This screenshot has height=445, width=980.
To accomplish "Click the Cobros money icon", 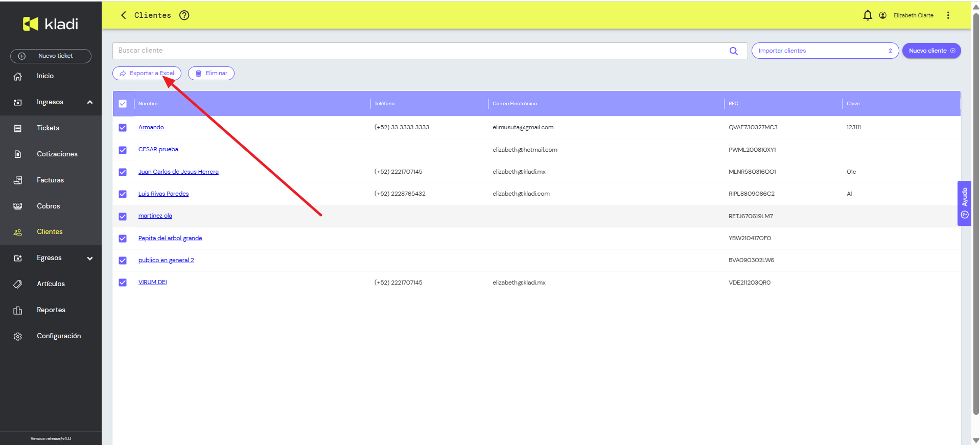I will click(x=18, y=206).
